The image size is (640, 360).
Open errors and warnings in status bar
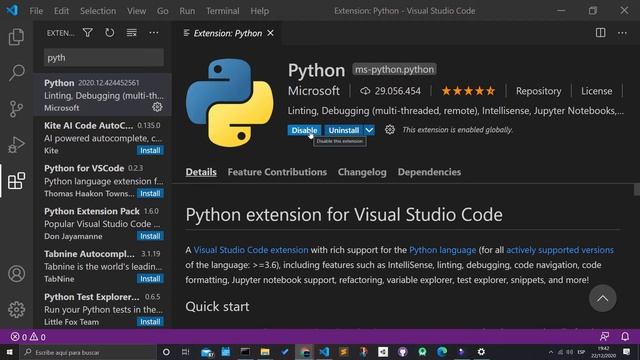(x=28, y=337)
